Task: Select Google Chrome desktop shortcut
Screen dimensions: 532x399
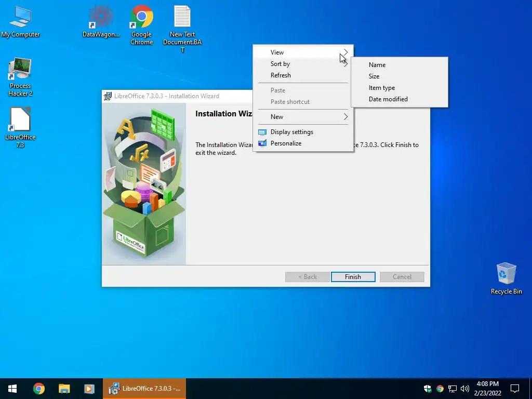Action: (x=141, y=25)
